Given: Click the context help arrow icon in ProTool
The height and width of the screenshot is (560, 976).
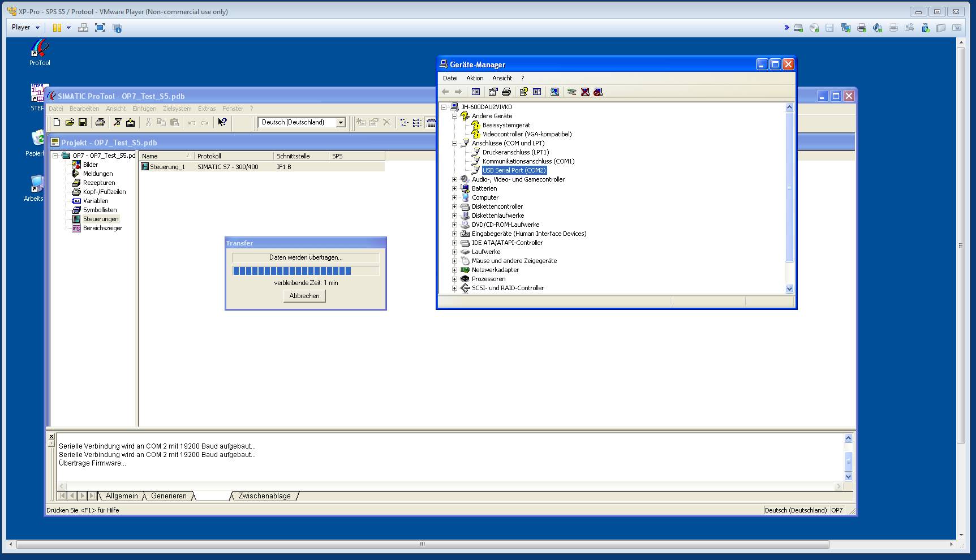Looking at the screenshot, I should (222, 122).
